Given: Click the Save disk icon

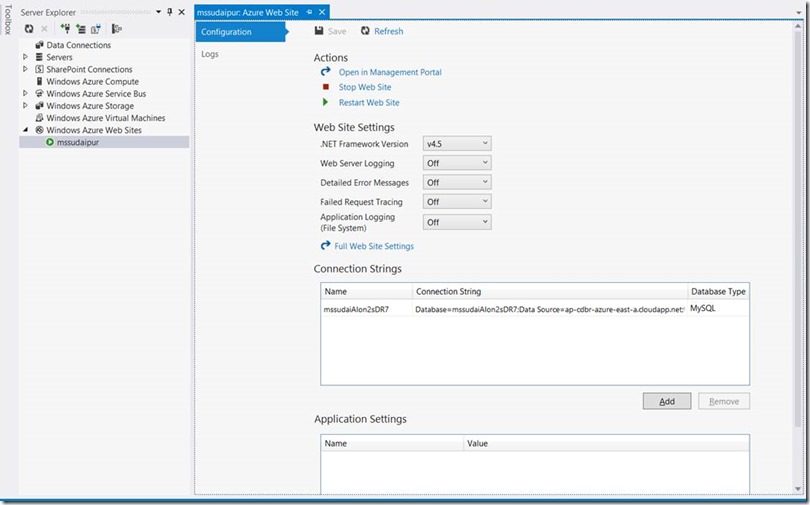Looking at the screenshot, I should 319,31.
